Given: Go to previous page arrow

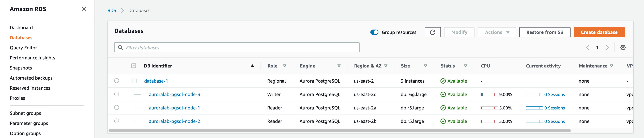Looking at the screenshot, I should [588, 47].
